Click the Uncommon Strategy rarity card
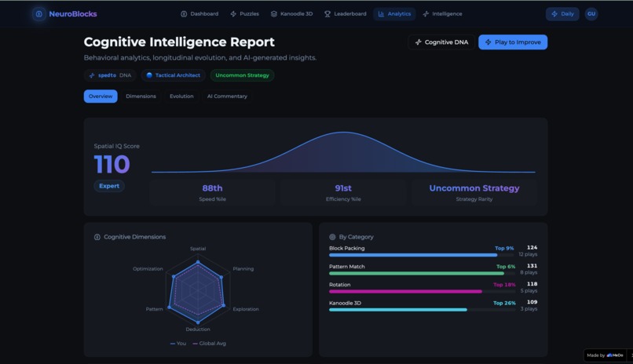Screen dimensions: 633x364 pyautogui.click(x=474, y=193)
